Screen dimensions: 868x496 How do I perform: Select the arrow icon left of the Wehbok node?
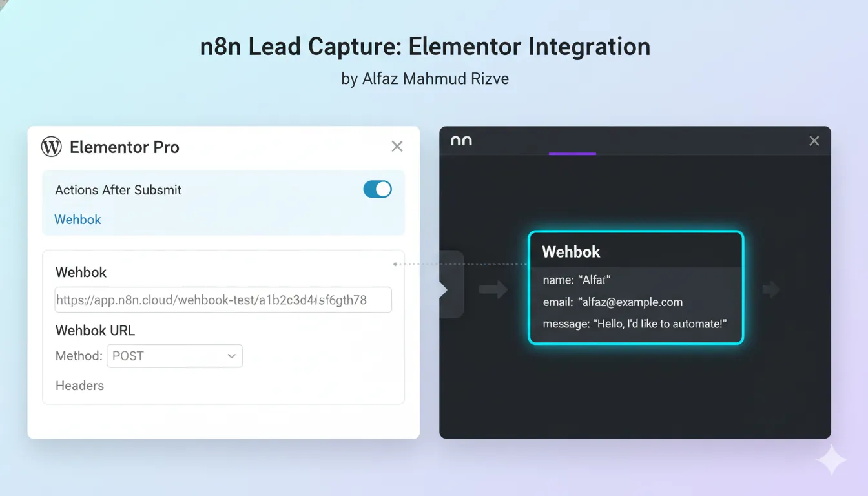coord(494,289)
